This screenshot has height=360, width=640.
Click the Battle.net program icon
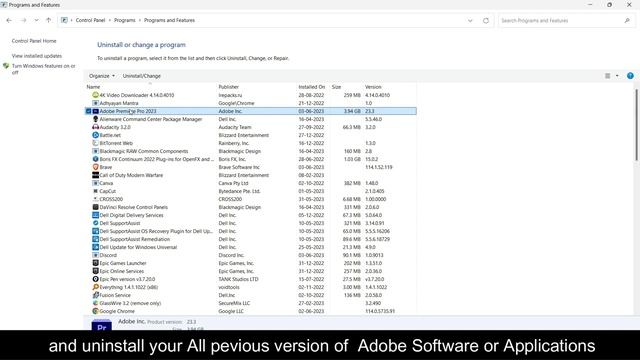click(95, 135)
